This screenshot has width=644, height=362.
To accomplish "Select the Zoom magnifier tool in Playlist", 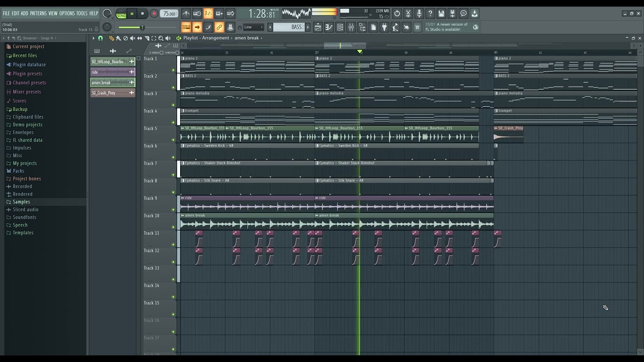I will click(160, 38).
